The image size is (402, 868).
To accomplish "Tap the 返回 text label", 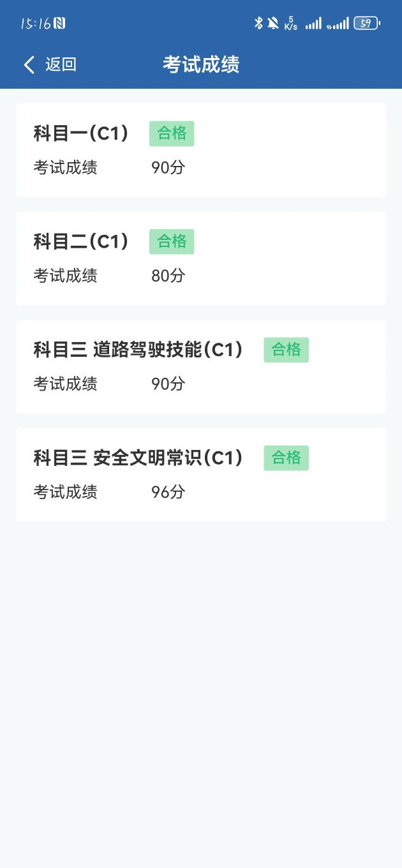I will tap(61, 64).
